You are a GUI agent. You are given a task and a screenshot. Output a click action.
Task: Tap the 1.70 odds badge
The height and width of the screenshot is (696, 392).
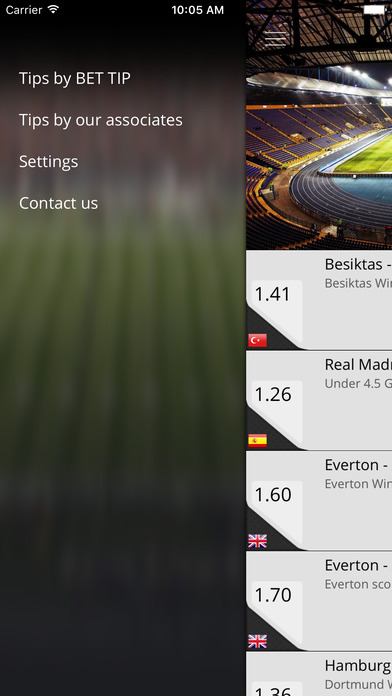pos(273,595)
